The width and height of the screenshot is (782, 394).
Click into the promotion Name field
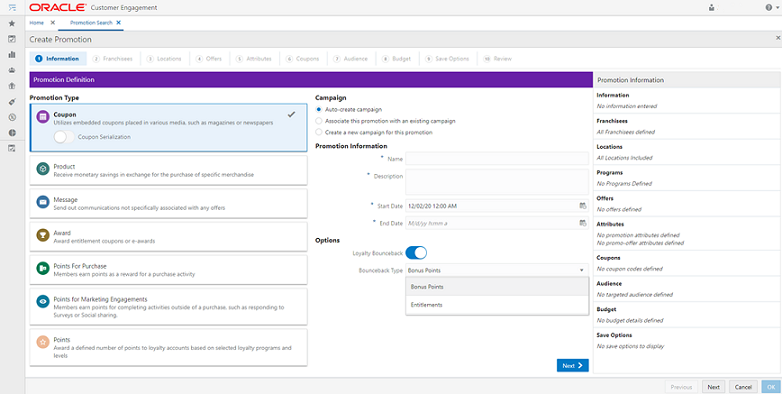(497, 159)
